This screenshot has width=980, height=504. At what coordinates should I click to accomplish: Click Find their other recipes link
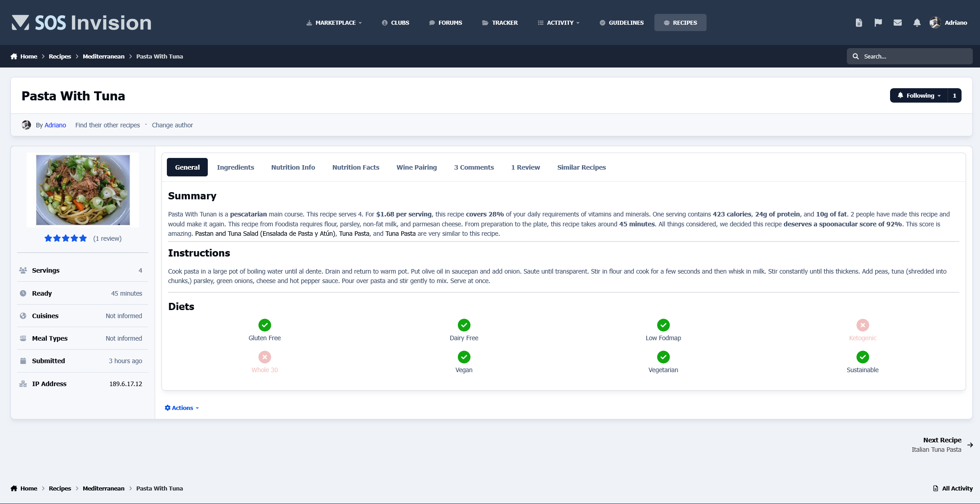click(x=107, y=125)
